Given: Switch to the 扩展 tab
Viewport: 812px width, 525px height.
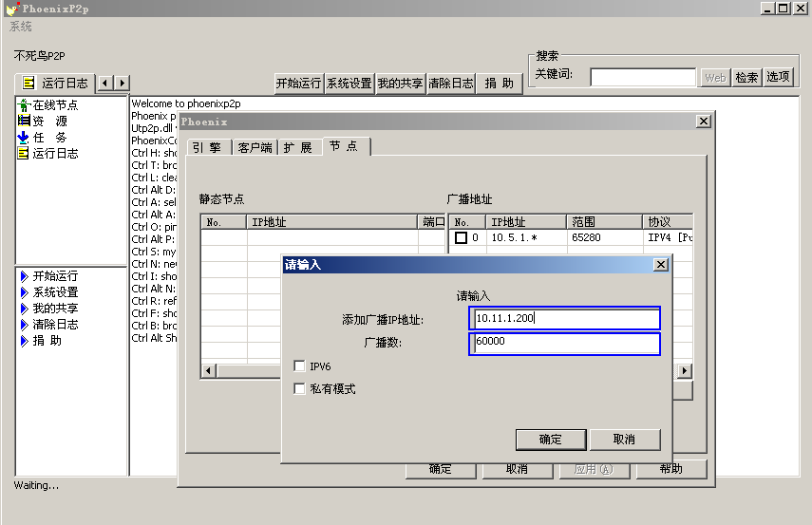Looking at the screenshot, I should point(299,147).
